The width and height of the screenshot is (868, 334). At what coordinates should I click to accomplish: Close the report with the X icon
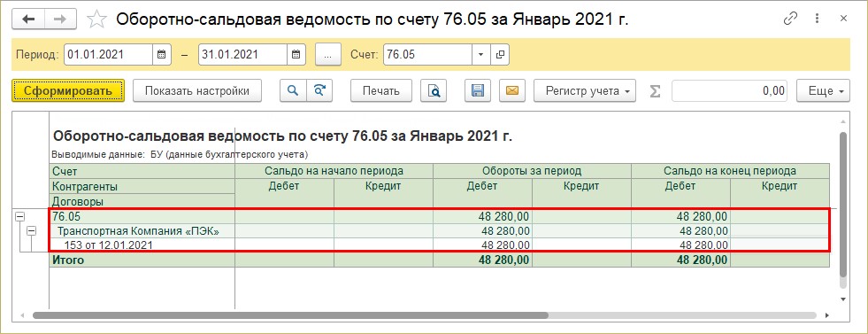[x=843, y=19]
